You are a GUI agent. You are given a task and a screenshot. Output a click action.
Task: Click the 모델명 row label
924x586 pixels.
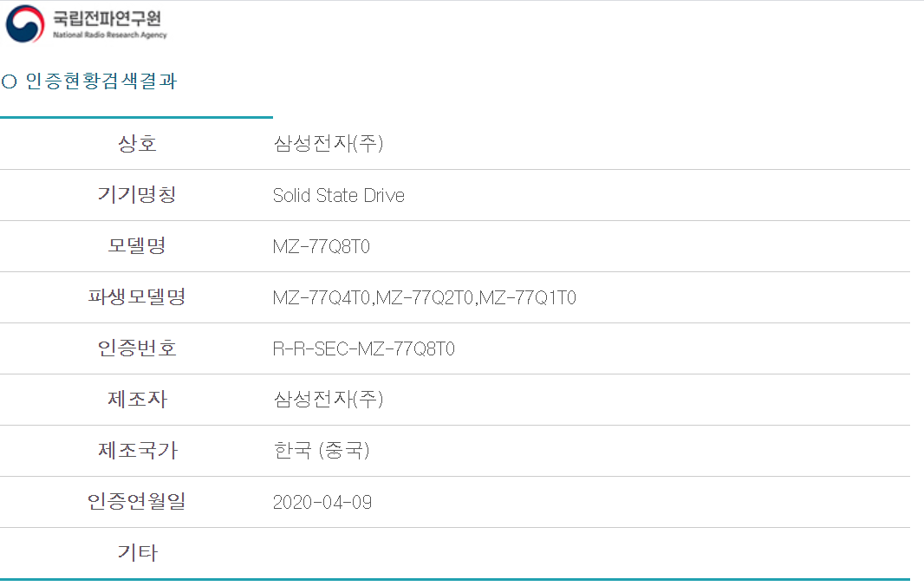(x=137, y=246)
